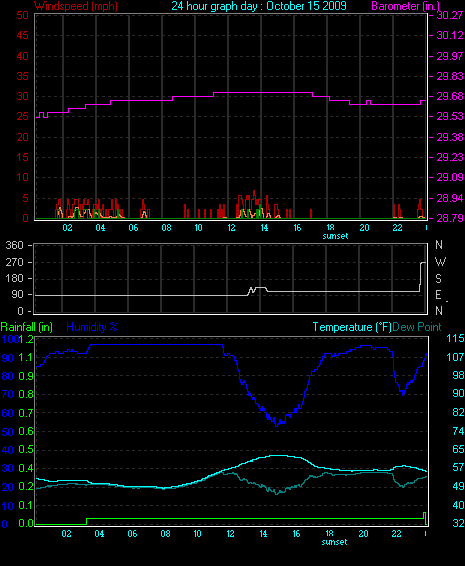Click the Windspeed (mph) axis label
The height and width of the screenshot is (566, 465).
point(76,6)
